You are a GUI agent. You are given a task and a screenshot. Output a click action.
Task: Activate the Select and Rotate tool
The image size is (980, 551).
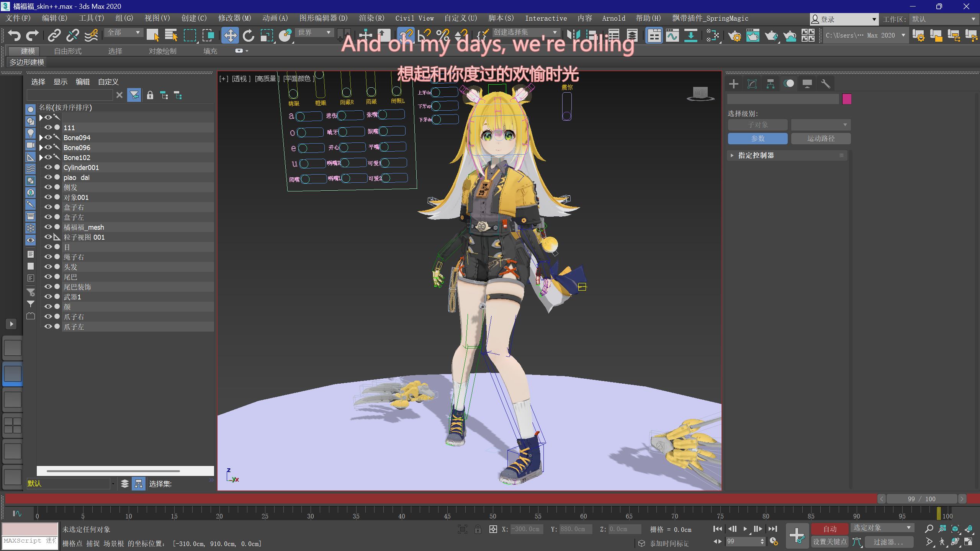248,35
